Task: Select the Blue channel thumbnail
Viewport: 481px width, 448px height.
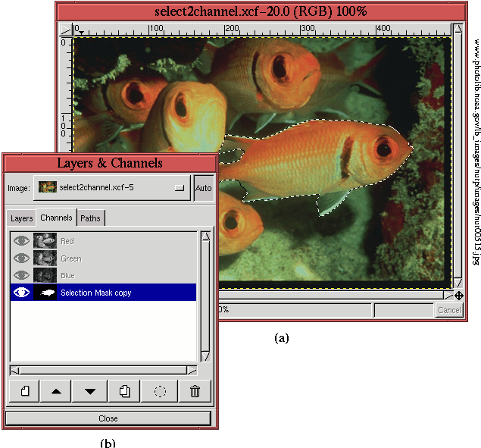Action: 45,275
